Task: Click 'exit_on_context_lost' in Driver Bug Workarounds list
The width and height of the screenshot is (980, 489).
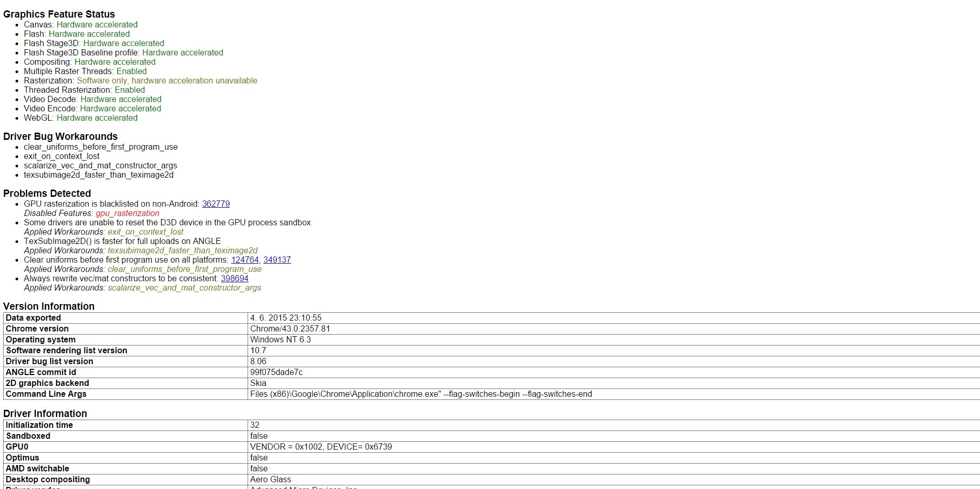Action: [62, 156]
